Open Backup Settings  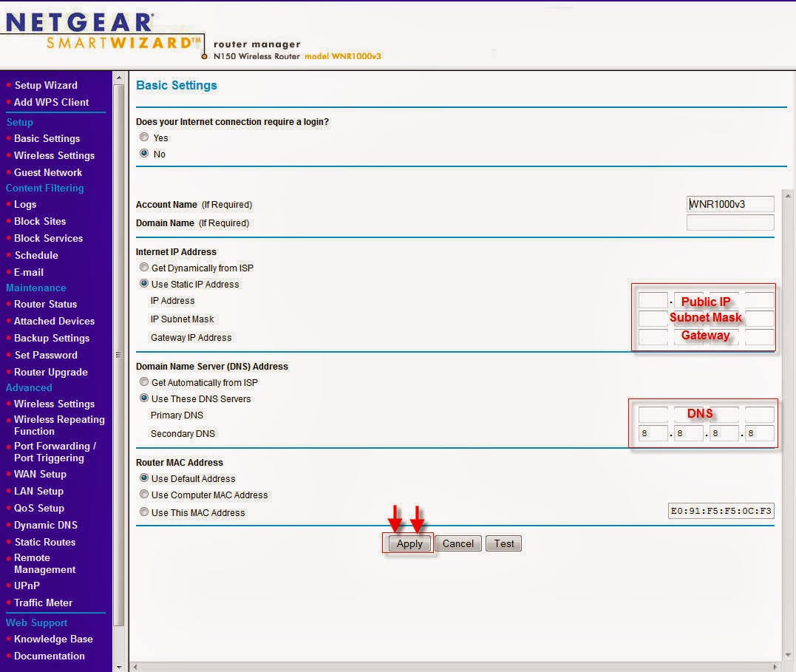point(52,339)
